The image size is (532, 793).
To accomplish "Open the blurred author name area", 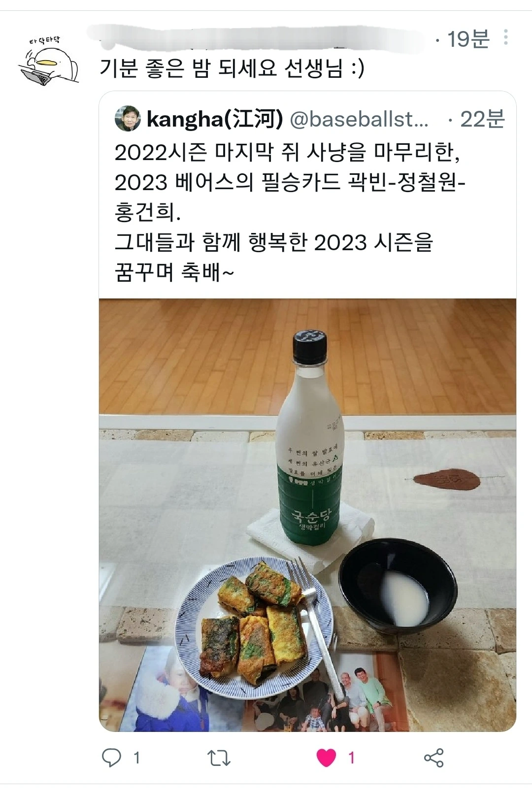I will tap(256, 37).
